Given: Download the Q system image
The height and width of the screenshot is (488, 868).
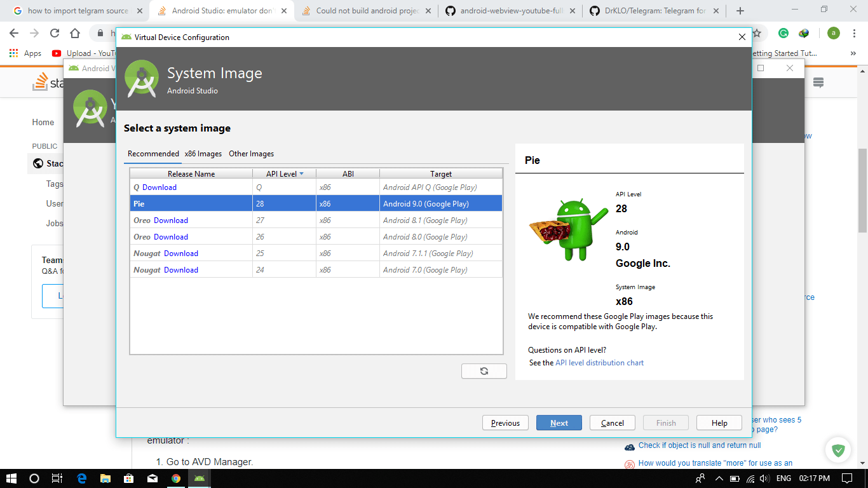Looking at the screenshot, I should tap(159, 187).
